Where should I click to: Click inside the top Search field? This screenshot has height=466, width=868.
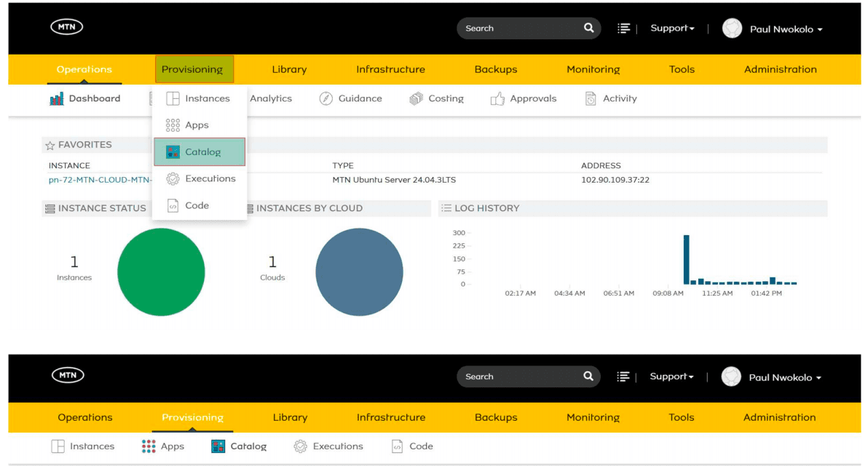click(x=521, y=28)
